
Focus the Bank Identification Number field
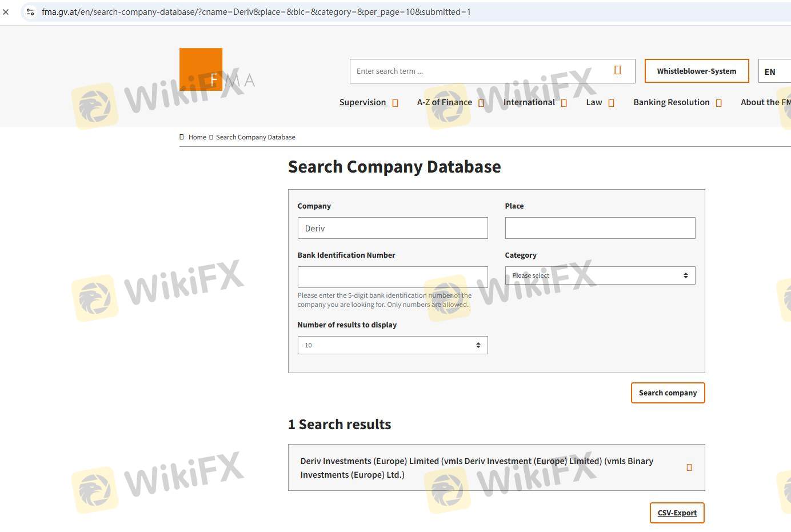point(392,277)
